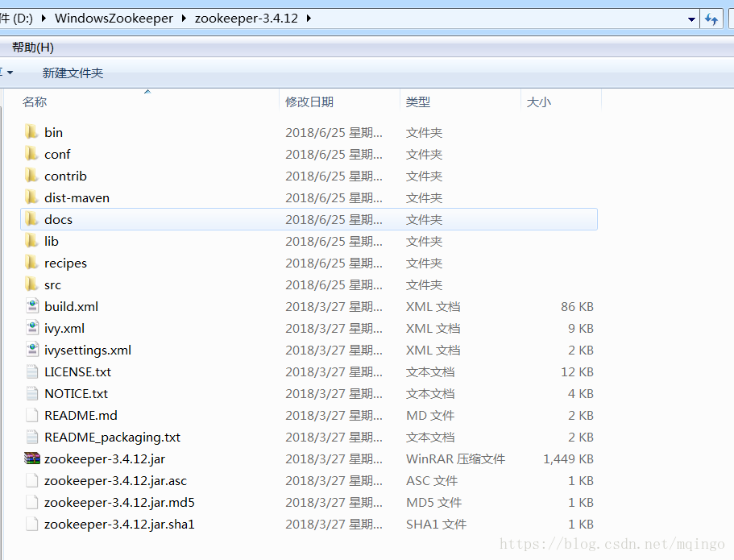
Task: Click the lib folder icon
Action: (x=31, y=241)
